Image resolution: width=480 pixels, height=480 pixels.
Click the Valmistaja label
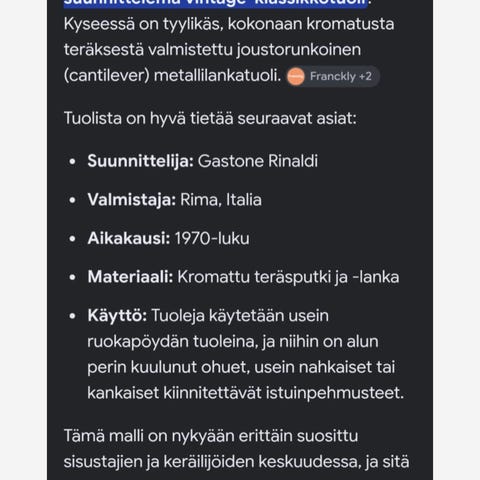point(132,200)
